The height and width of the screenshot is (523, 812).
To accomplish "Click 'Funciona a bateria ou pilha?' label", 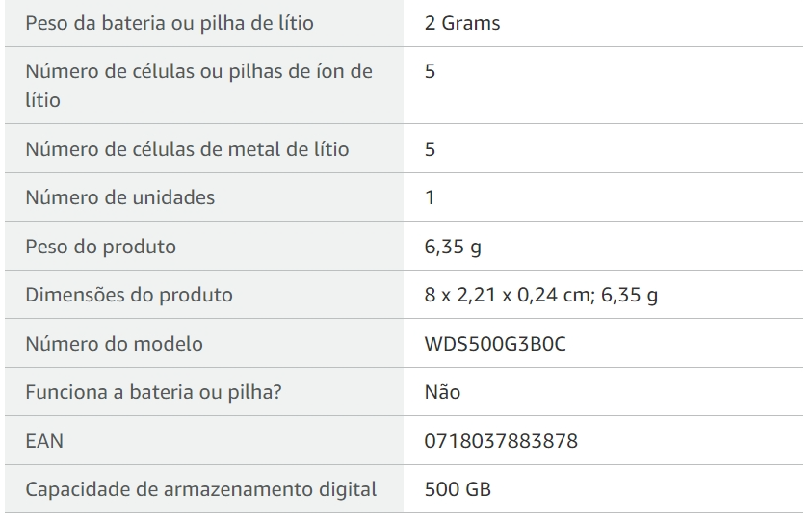I will tap(153, 392).
